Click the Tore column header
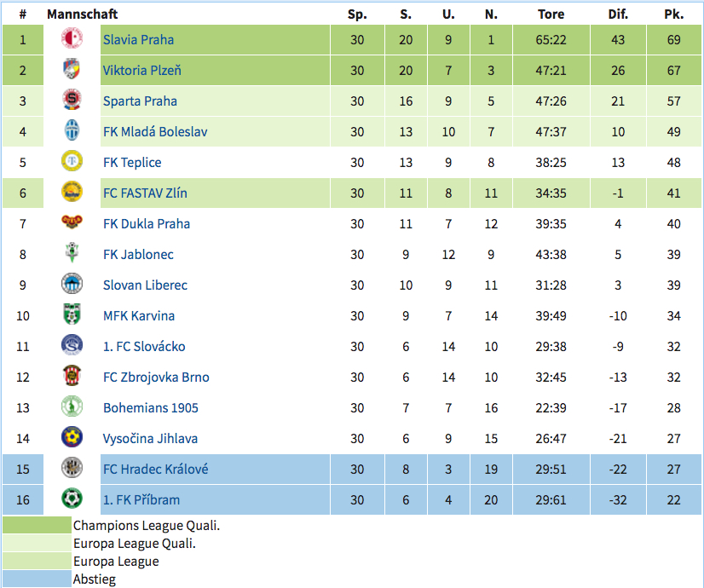 pos(551,14)
